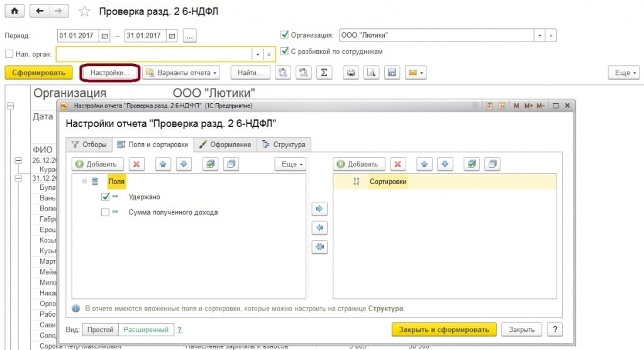This screenshot has height=350, width=644.
Task: Toggle С разбивкой по сотрудникам checkbox
Action: pyautogui.click(x=285, y=52)
